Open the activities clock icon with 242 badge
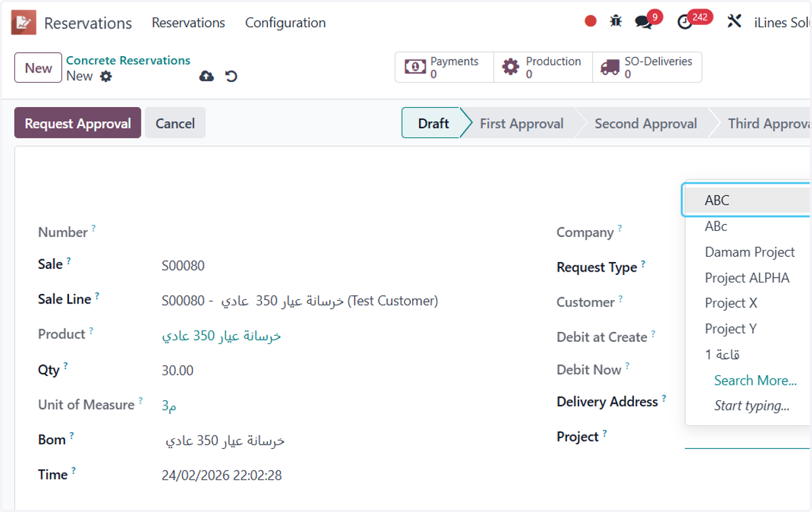This screenshot has width=812, height=512. [685, 22]
